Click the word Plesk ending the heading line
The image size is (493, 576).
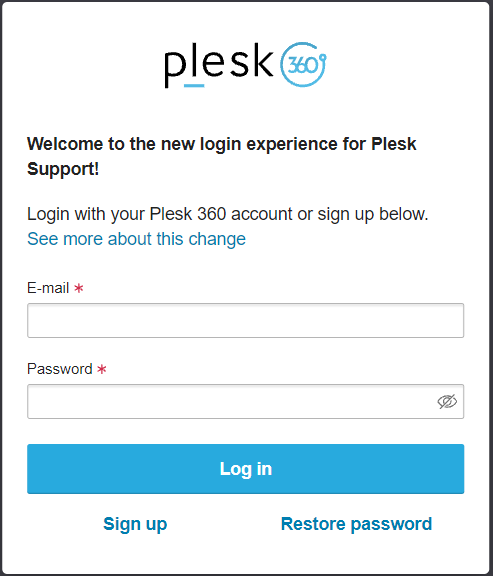coord(394,144)
